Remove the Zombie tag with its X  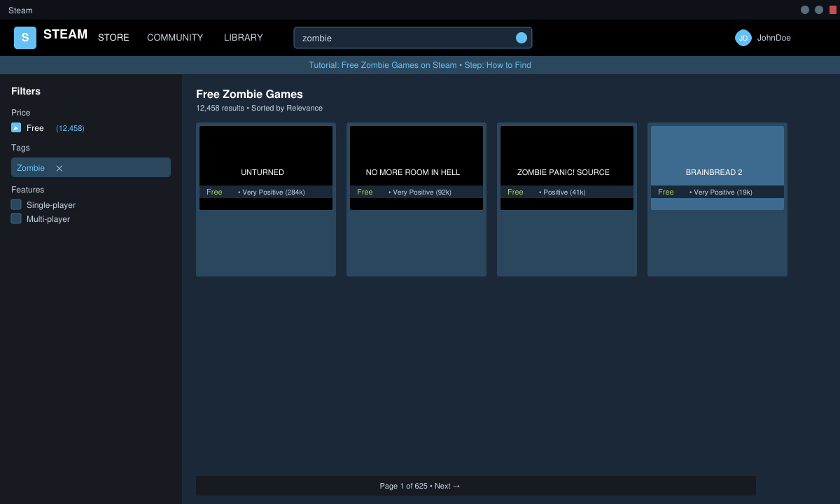(x=59, y=168)
